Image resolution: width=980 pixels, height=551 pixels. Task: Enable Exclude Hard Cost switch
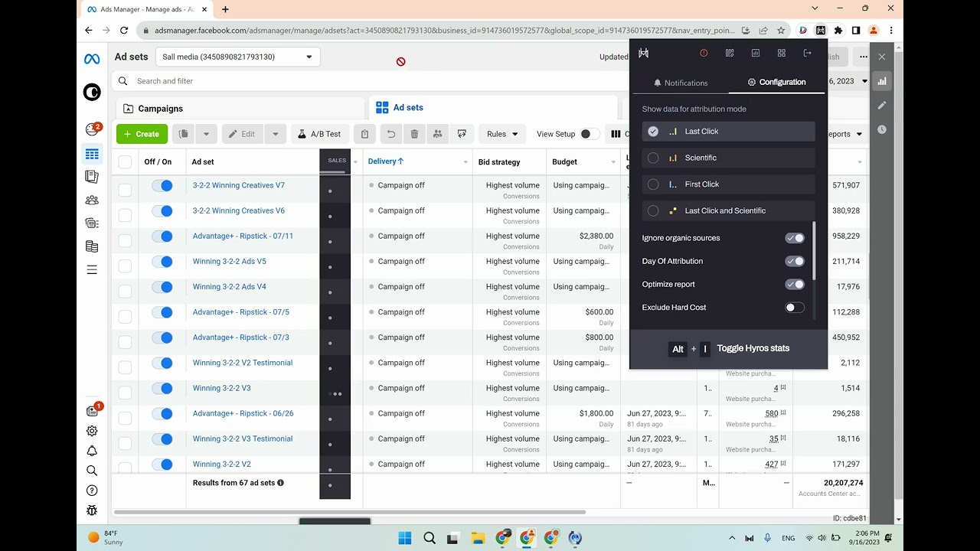(795, 308)
